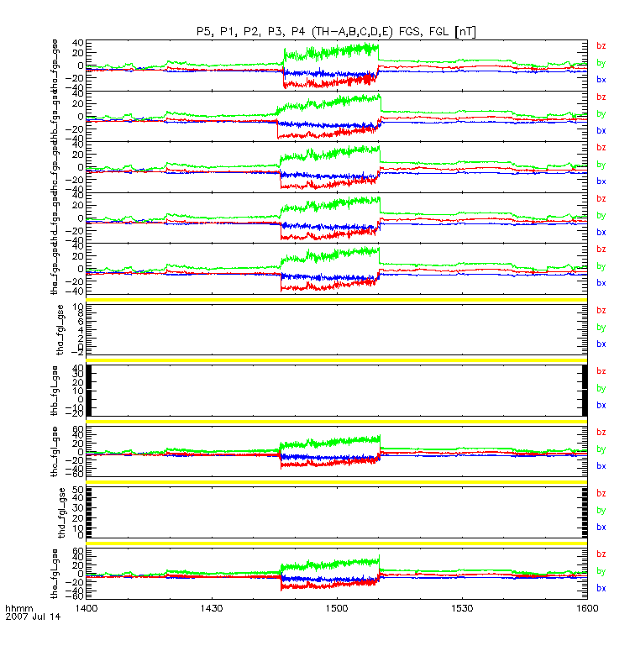Click the bz legend in the the_fgl_gse panel
The width and height of the screenshot is (630, 672).
click(601, 554)
